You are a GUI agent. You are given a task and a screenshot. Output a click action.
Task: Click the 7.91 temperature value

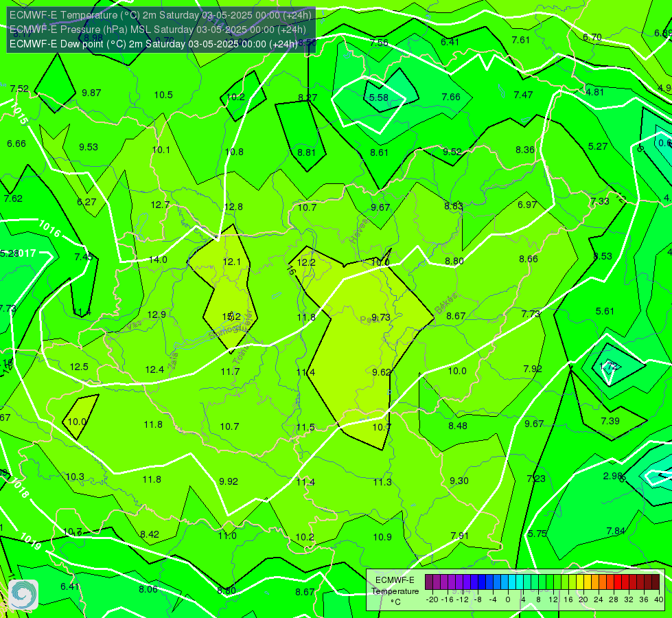pos(460,535)
